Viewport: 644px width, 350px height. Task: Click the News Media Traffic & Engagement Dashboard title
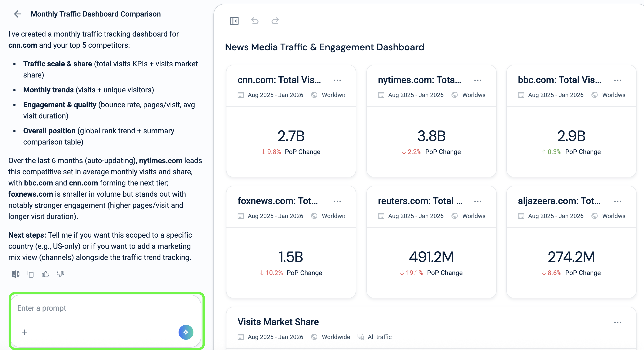tap(325, 47)
